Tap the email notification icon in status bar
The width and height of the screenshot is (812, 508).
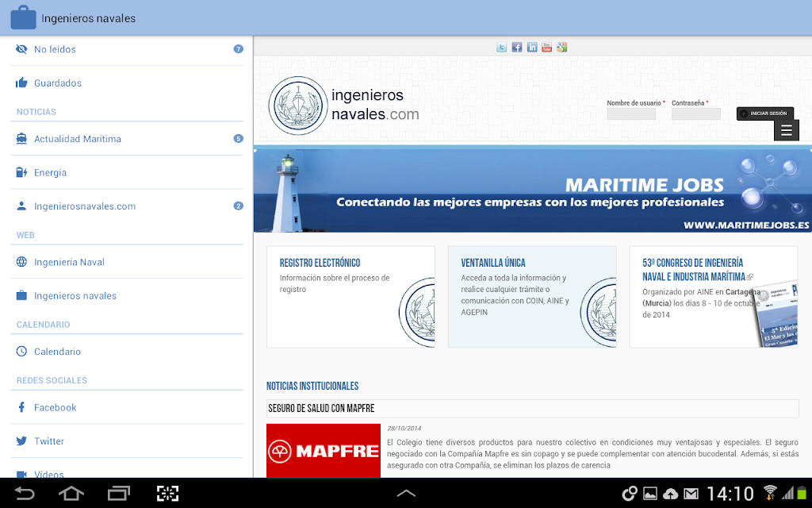[691, 494]
